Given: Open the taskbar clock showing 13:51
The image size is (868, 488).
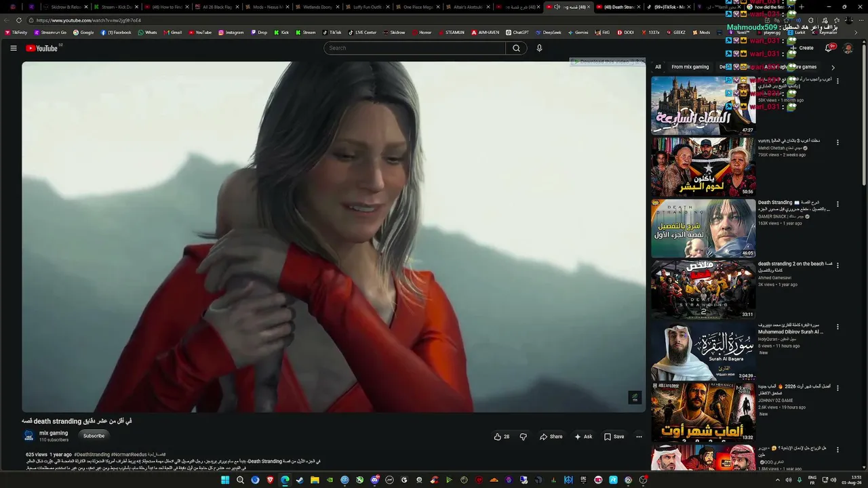Looking at the screenshot, I should pos(850,480).
